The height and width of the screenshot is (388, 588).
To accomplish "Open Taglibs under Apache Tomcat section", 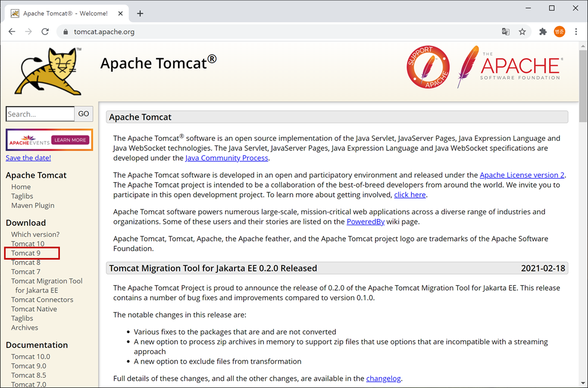I will pos(22,196).
